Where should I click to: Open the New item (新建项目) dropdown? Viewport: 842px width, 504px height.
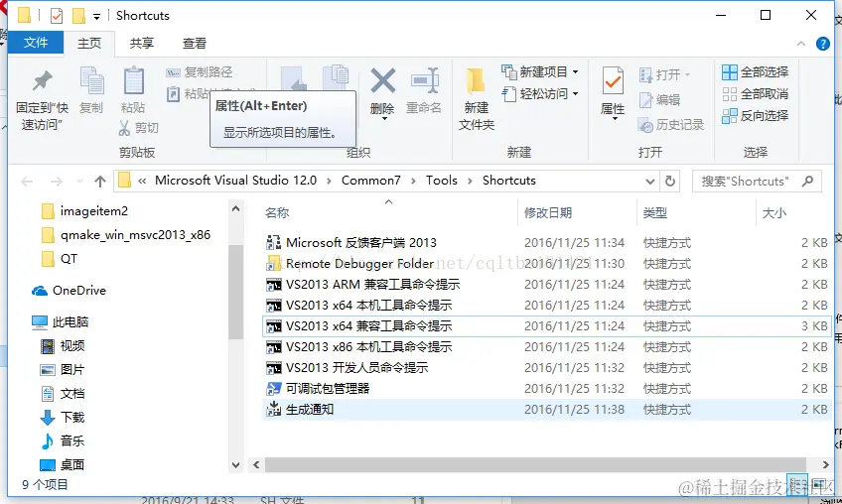(540, 71)
